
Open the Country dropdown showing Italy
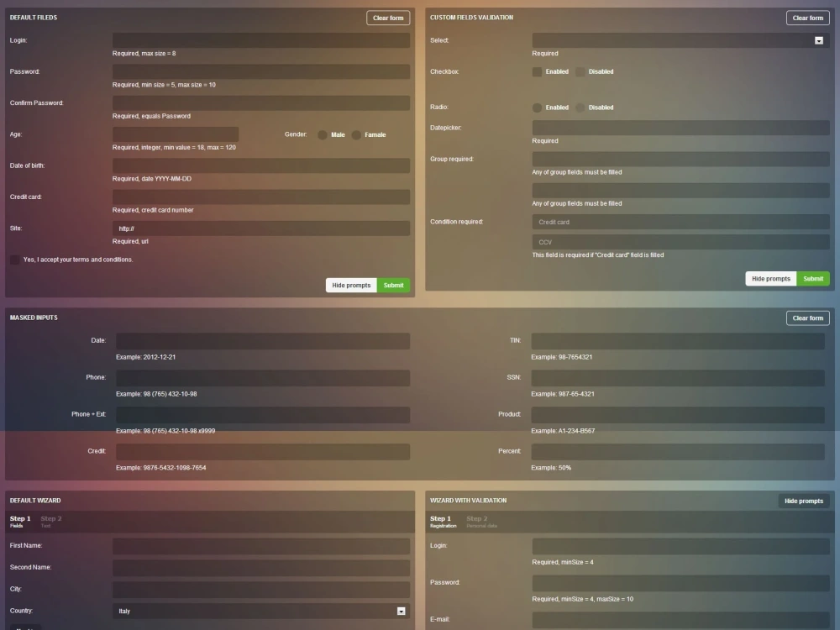(261, 612)
